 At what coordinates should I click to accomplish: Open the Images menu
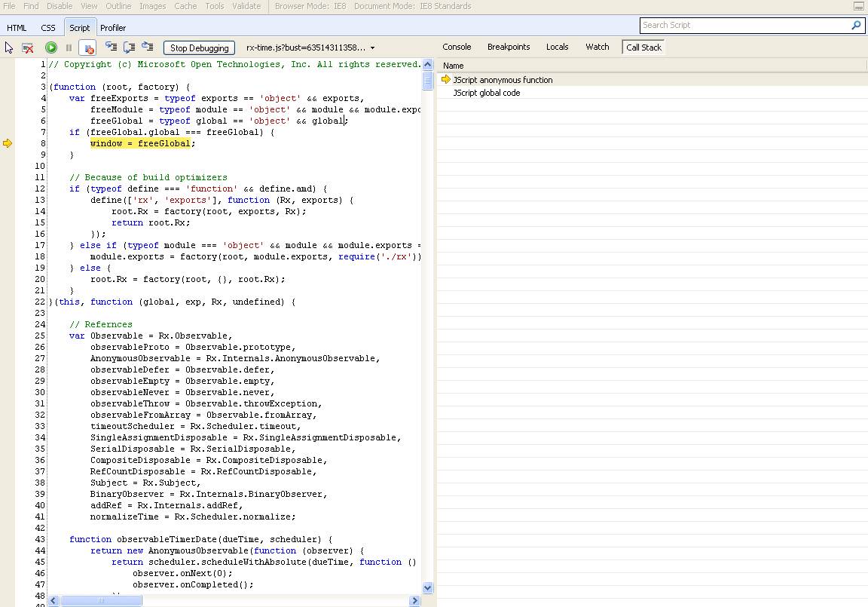(153, 6)
